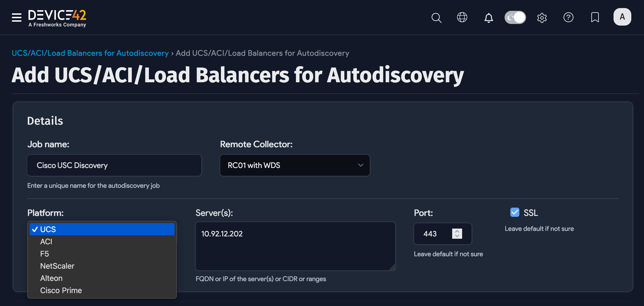This screenshot has width=644, height=306.
Task: Choose NetScaler platform option
Action: tap(57, 266)
